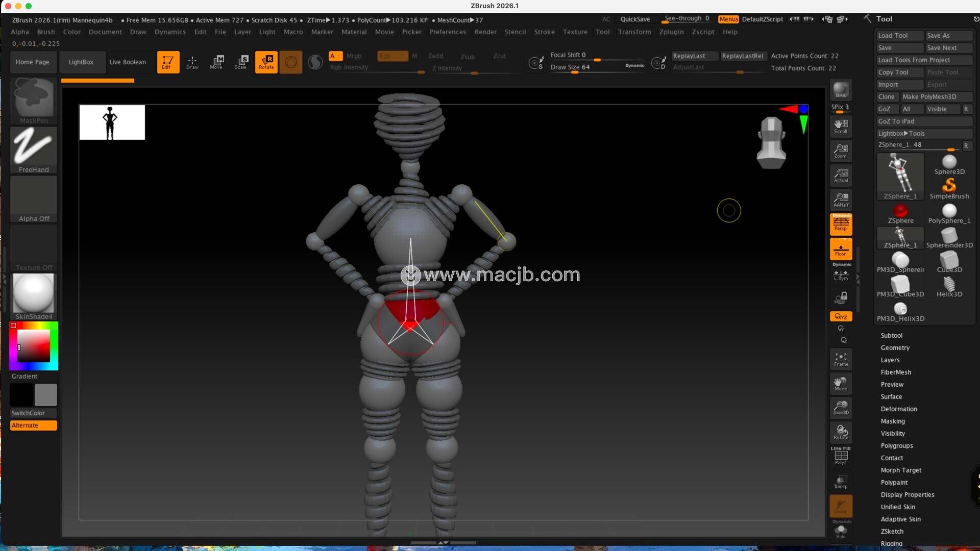Toggle PolyF line fill display
This screenshot has width=980, height=551.
point(841,456)
